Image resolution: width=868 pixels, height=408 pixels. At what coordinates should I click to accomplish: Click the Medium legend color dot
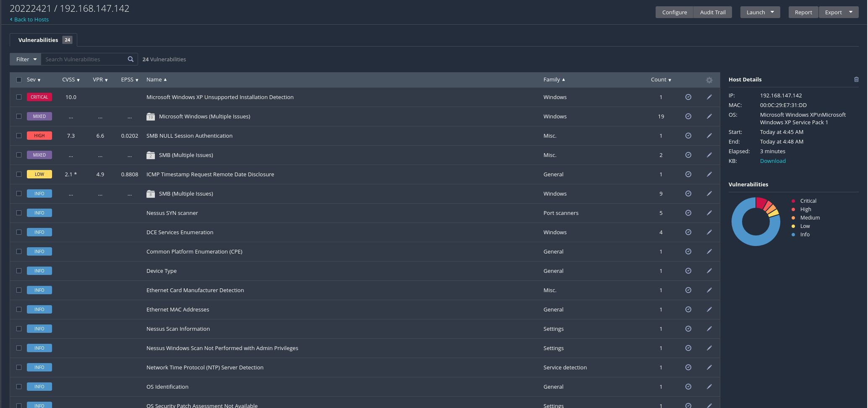tap(793, 218)
